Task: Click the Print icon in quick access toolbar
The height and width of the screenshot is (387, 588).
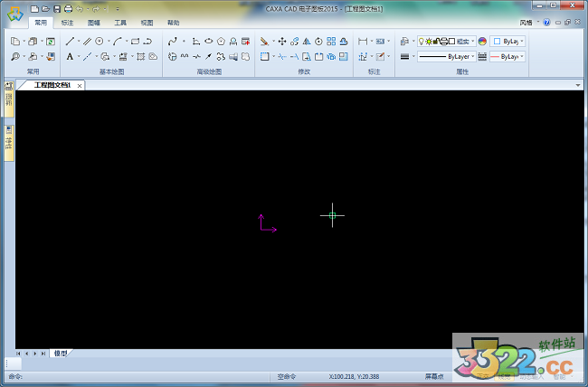Action: pyautogui.click(x=68, y=8)
